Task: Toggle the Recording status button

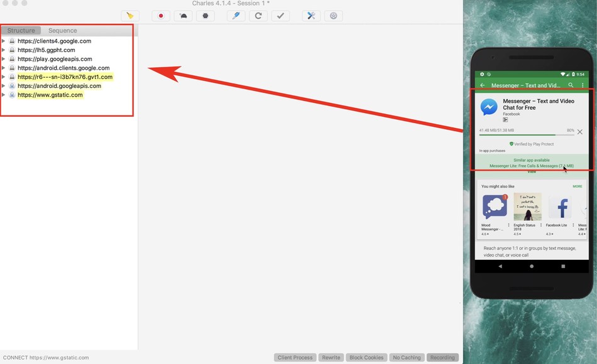Action: pyautogui.click(x=442, y=358)
